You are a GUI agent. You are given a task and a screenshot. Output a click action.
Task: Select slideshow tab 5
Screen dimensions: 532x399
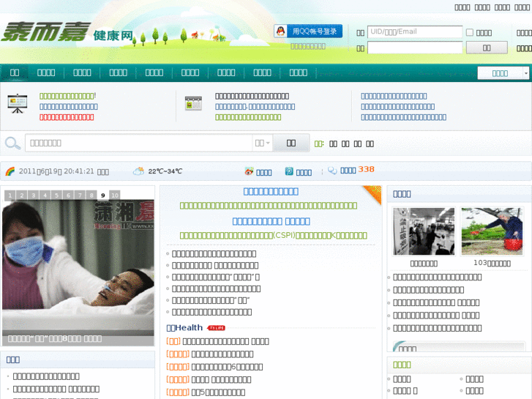(x=56, y=195)
